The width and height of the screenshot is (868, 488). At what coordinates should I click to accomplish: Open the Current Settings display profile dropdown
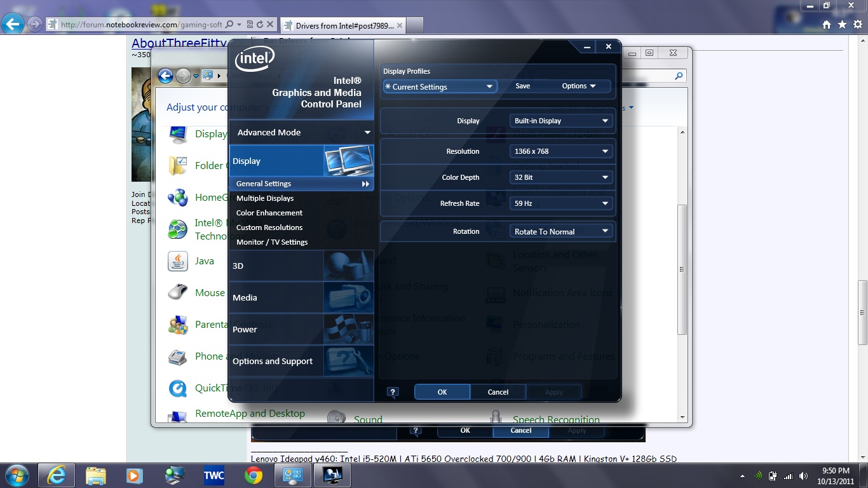tap(440, 86)
